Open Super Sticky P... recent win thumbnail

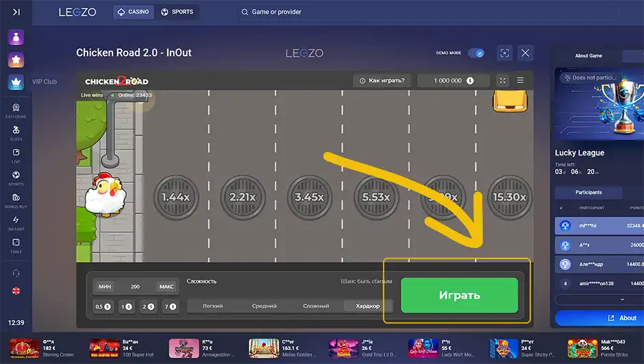pyautogui.click(x=504, y=348)
